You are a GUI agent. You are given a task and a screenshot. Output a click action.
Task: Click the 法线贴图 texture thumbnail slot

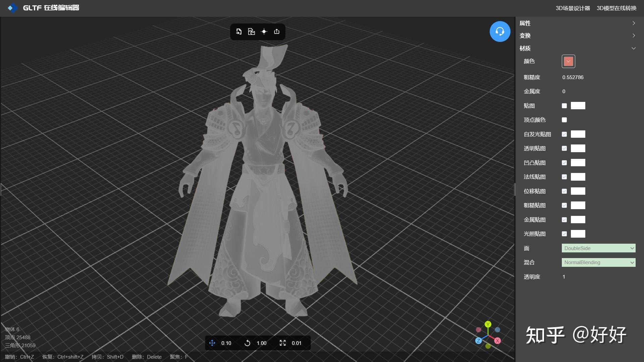578,177
